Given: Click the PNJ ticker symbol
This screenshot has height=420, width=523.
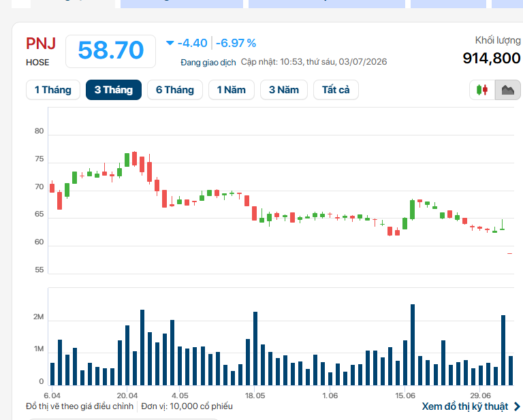Looking at the screenshot, I should [41, 44].
